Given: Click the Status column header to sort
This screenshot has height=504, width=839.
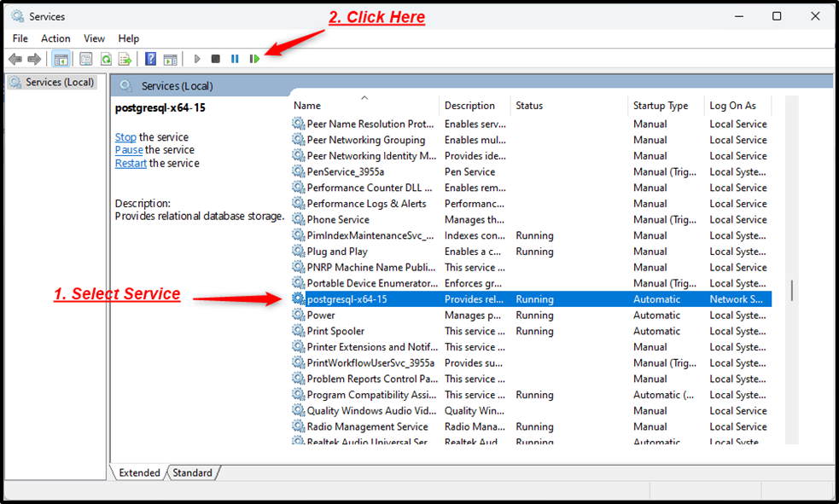Looking at the screenshot, I should click(x=529, y=105).
